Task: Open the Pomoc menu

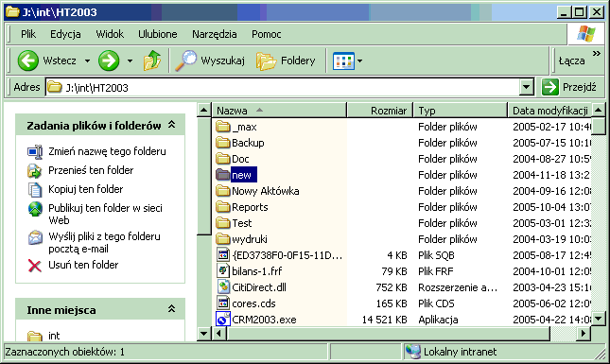Action: pyautogui.click(x=267, y=34)
